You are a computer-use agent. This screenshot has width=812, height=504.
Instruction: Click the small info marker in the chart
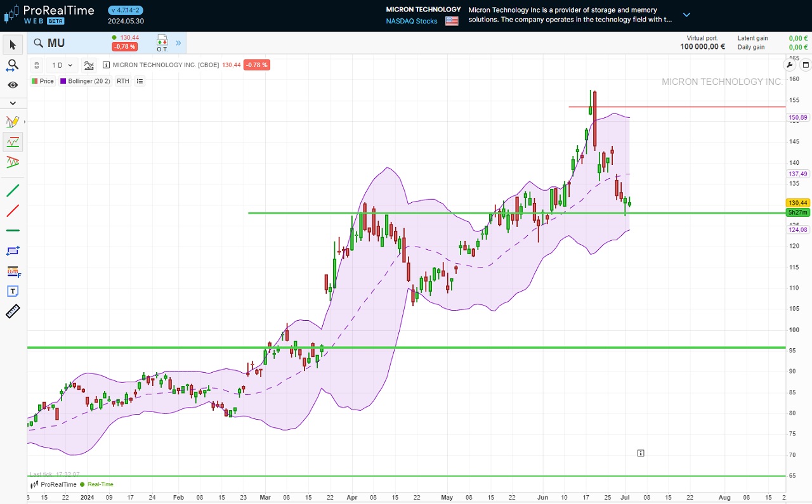(x=641, y=453)
